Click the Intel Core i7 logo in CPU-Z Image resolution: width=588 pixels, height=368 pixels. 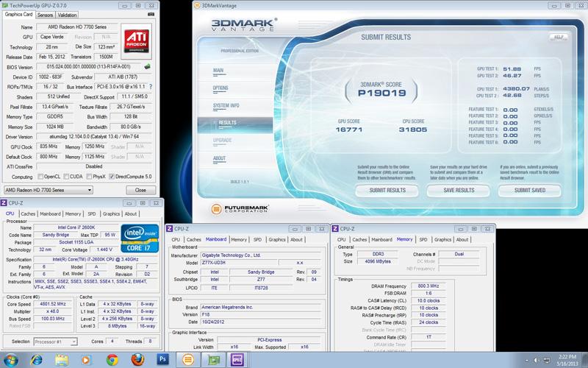(x=140, y=238)
